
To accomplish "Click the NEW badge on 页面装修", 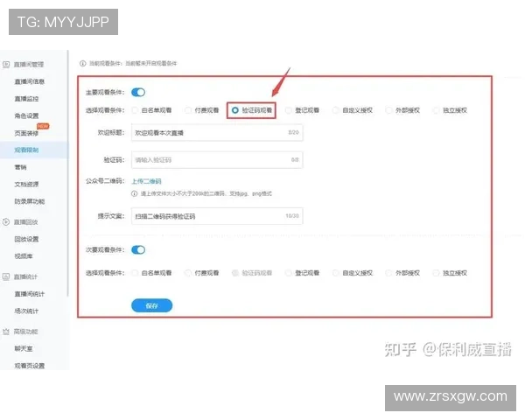I will tap(43, 126).
